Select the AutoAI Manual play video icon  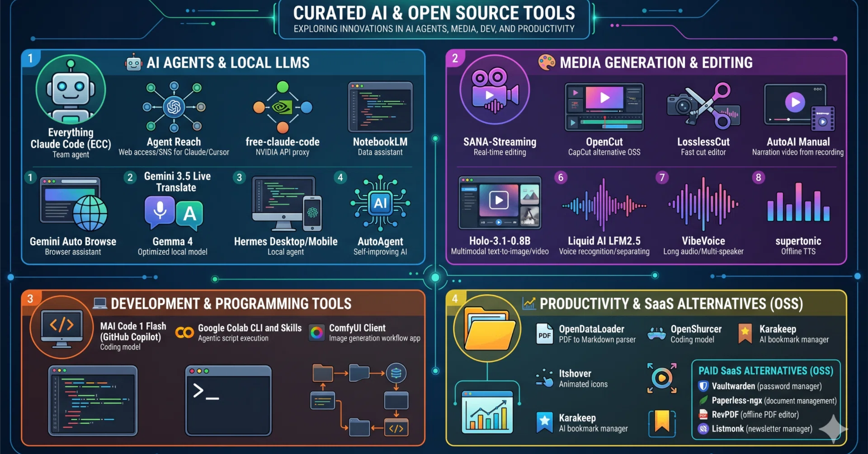point(799,108)
